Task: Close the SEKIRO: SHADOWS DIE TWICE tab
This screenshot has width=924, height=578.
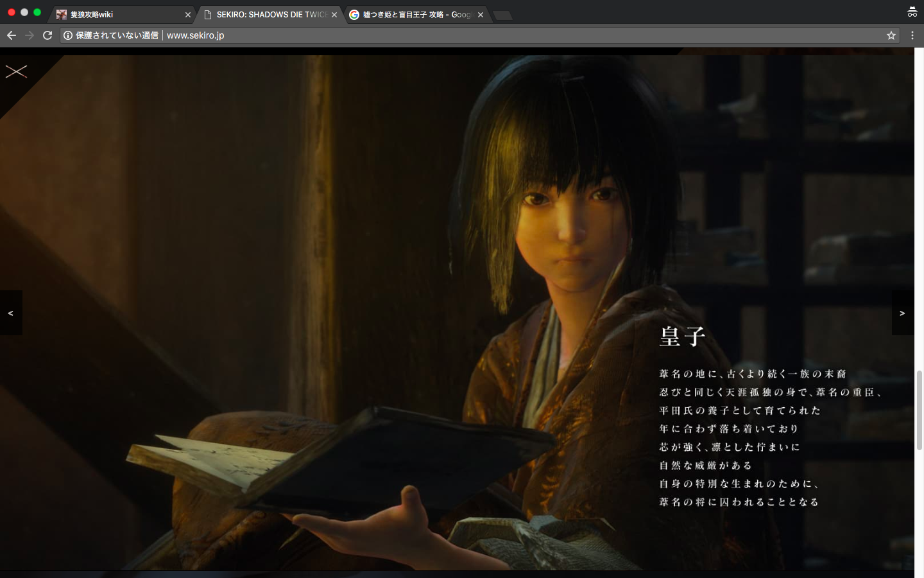Action: point(334,15)
